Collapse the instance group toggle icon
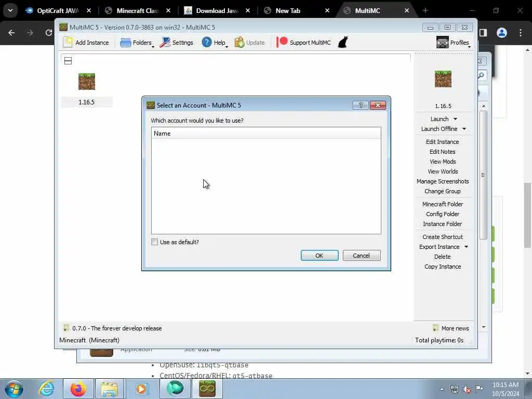 pyautogui.click(x=68, y=61)
